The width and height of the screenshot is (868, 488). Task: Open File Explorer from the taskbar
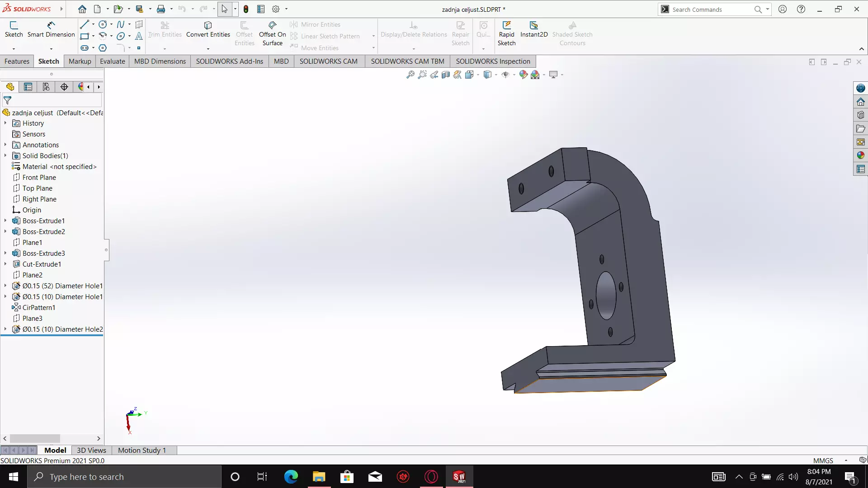pos(319,477)
